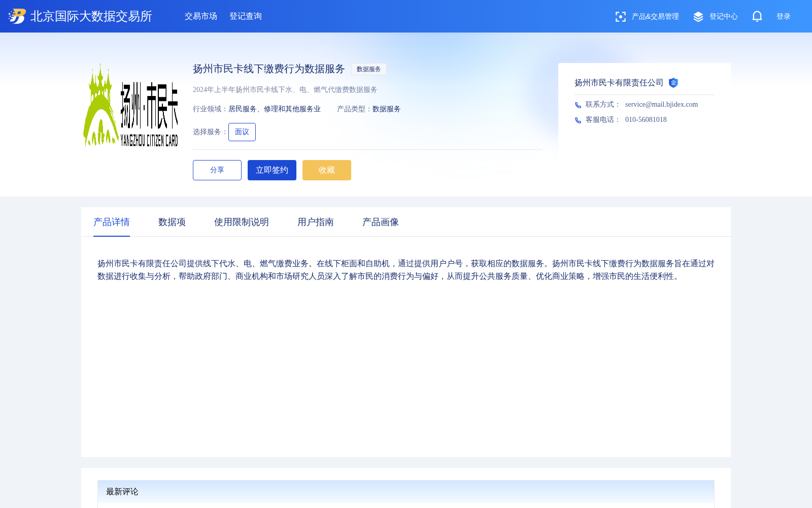This screenshot has width=812, height=508.
Task: Switch to the 用户指南 tab
Action: (x=316, y=222)
